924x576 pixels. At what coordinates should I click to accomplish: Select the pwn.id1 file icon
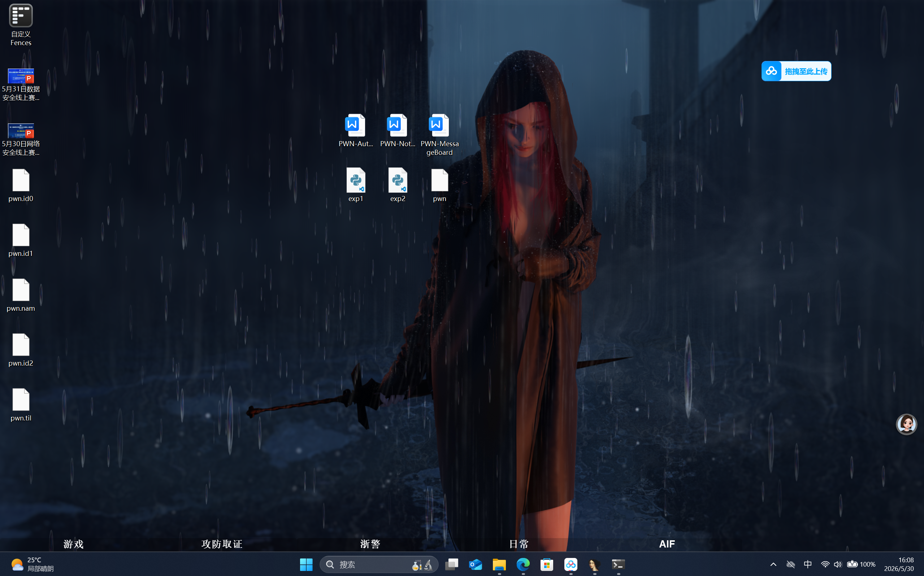21,240
